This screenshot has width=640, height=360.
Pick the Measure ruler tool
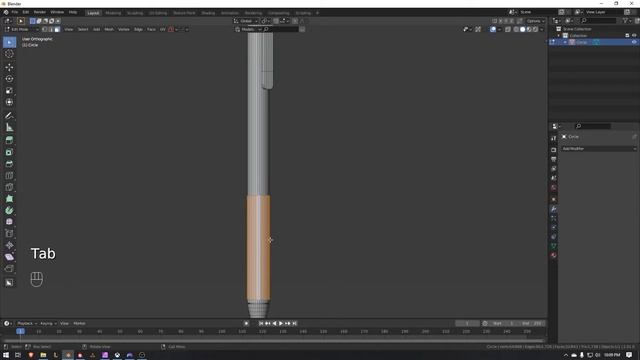(x=9, y=128)
